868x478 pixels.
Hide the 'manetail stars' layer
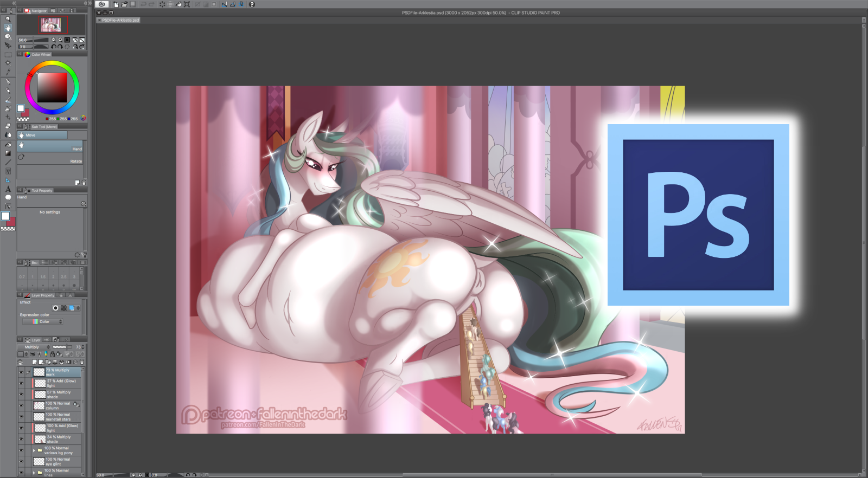(x=21, y=417)
